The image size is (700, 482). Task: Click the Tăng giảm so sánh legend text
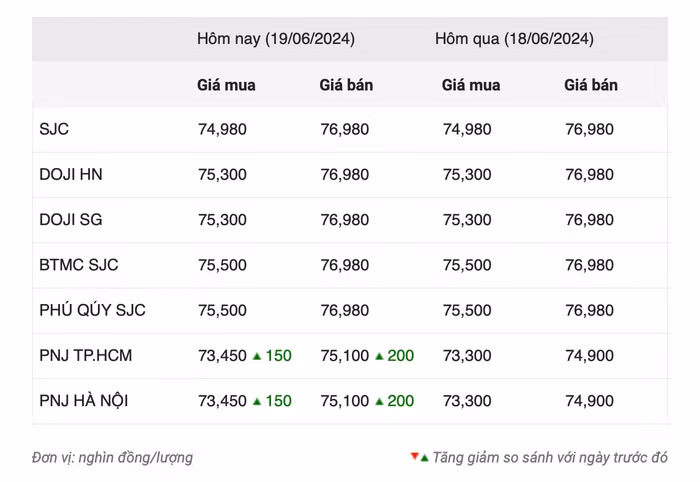click(550, 458)
